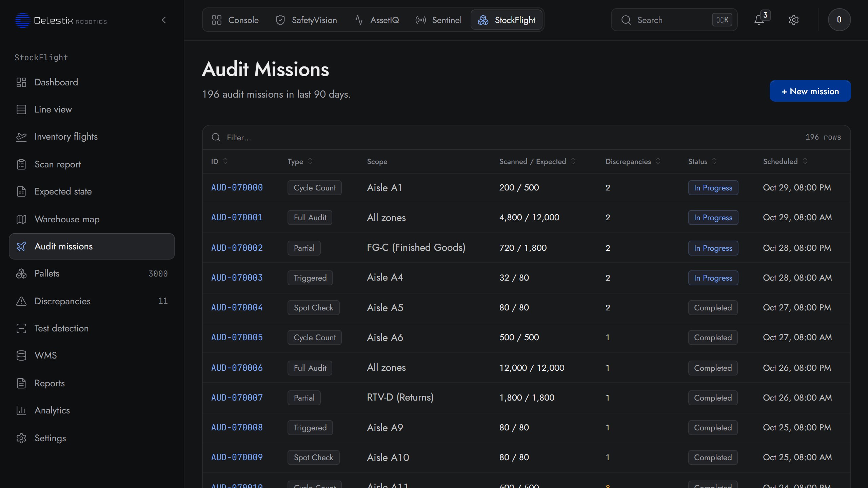Image resolution: width=868 pixels, height=488 pixels.
Task: Open Expected state page
Action: click(x=92, y=191)
